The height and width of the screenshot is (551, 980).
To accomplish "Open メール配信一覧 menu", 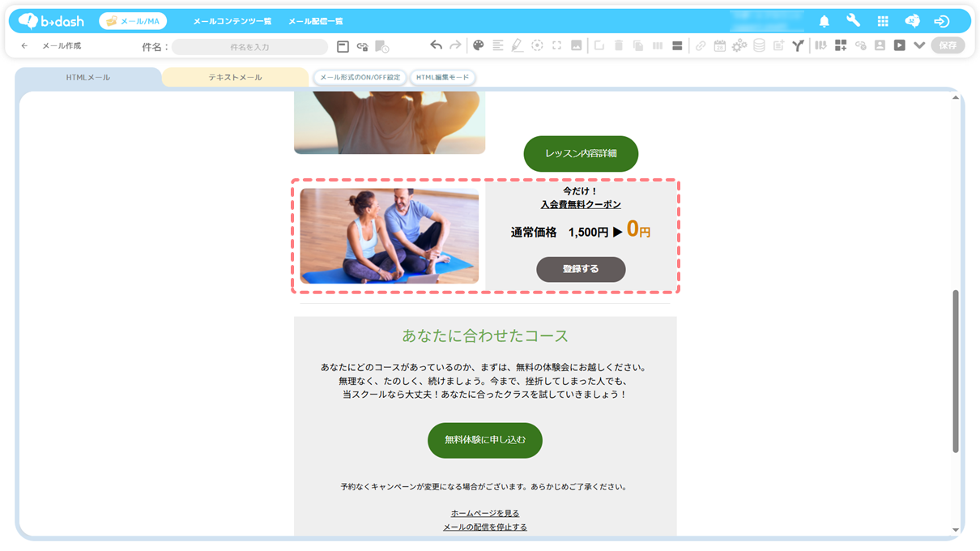I will pyautogui.click(x=316, y=21).
